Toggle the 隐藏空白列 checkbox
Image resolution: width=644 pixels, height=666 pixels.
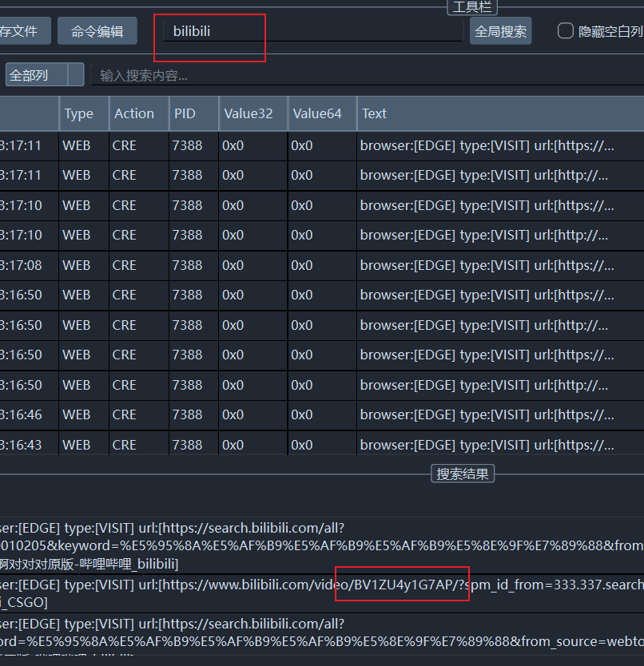[x=566, y=31]
